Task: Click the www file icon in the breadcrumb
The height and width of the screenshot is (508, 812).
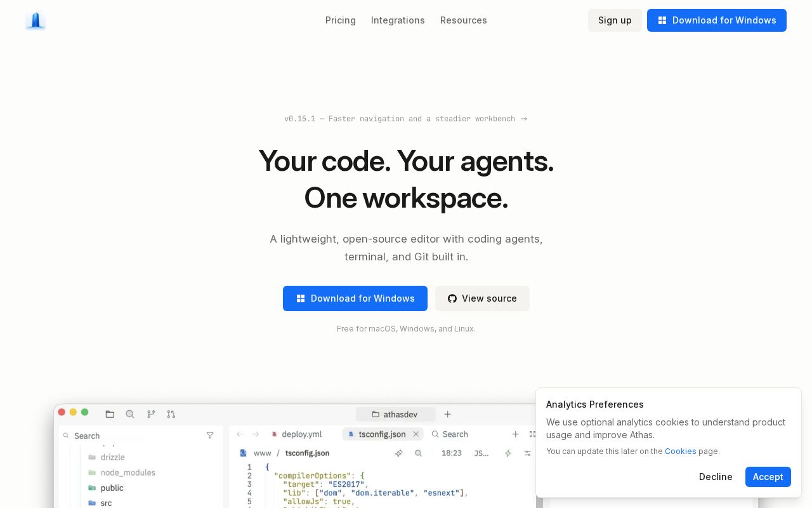Action: tap(243, 453)
